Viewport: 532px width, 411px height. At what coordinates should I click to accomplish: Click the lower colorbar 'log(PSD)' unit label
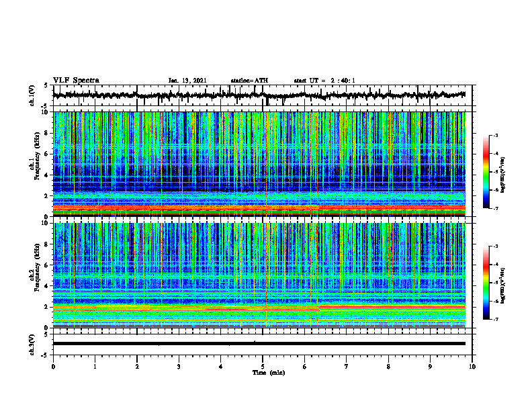503,285
